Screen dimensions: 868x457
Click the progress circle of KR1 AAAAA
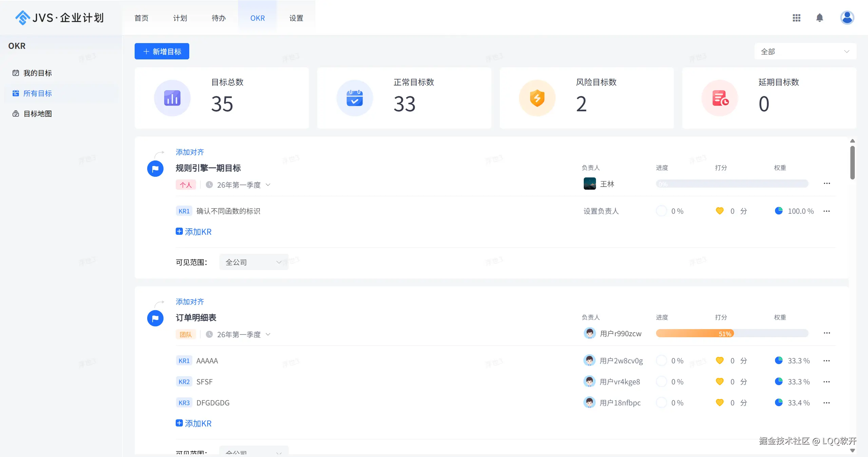click(661, 361)
